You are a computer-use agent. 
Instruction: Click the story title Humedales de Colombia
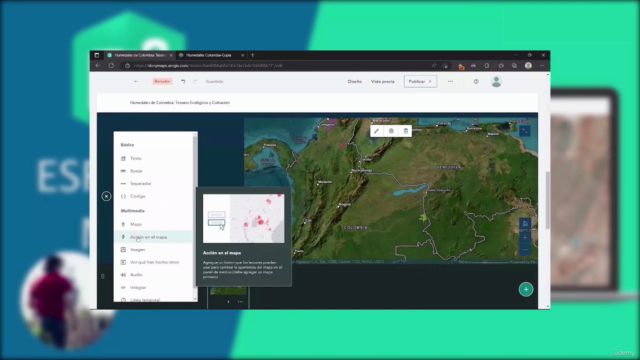[180, 103]
